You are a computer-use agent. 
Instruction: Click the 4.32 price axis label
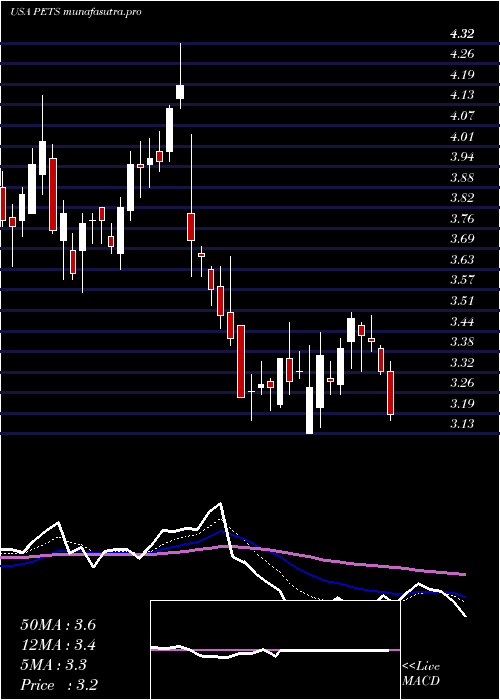(462, 33)
